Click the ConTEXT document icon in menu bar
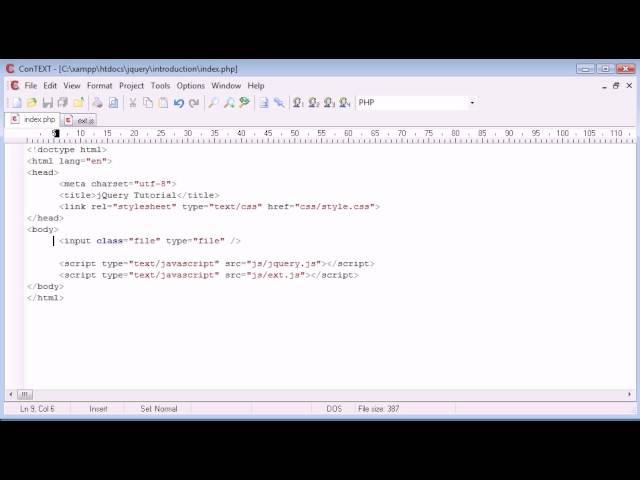The image size is (640, 480). click(x=15, y=86)
